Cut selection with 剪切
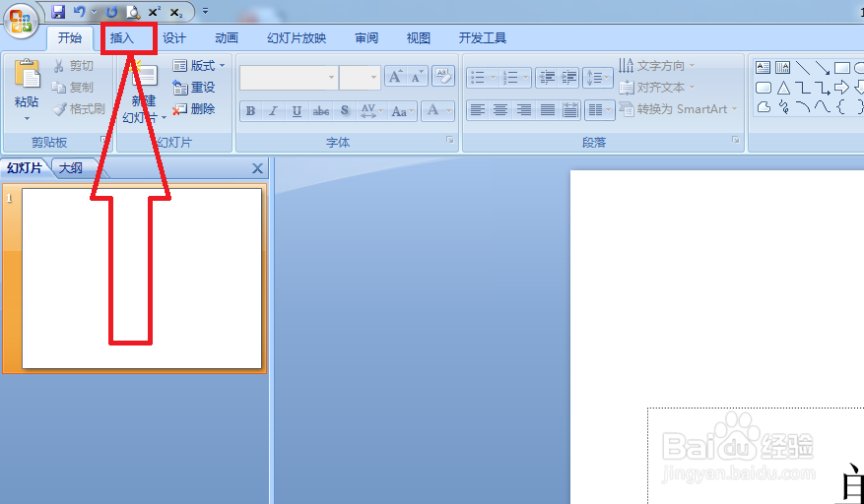Screen dimensions: 864x504 click(x=73, y=66)
